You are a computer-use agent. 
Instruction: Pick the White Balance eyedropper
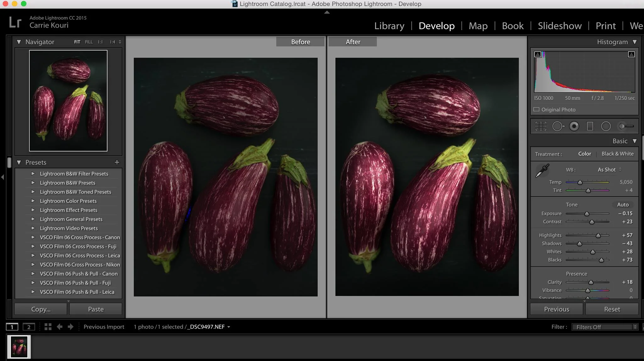tap(542, 171)
